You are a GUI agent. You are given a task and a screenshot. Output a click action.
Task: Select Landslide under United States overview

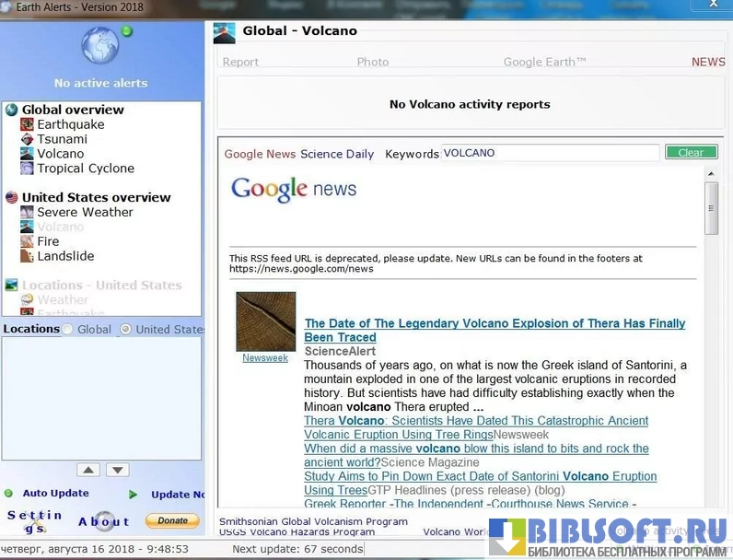coord(64,256)
